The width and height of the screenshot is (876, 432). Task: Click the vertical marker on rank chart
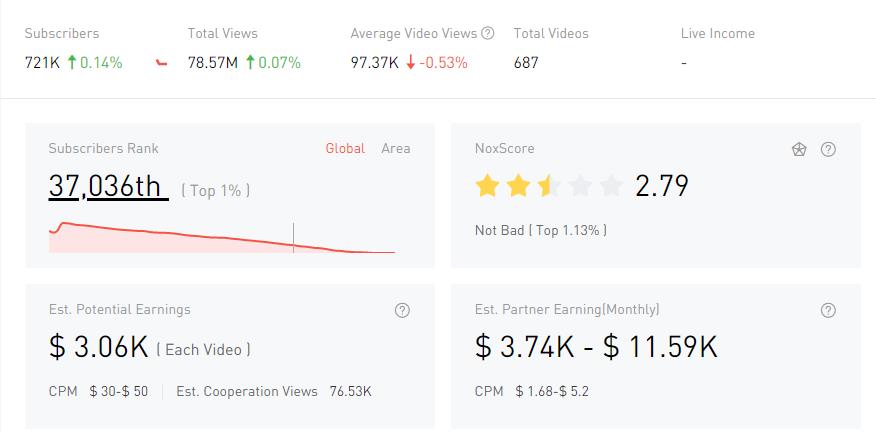click(x=293, y=237)
